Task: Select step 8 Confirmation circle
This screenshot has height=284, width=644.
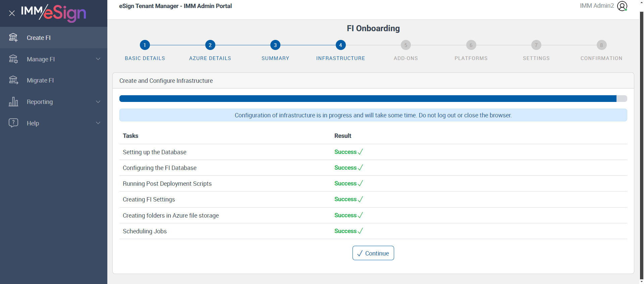Action: coord(601,45)
